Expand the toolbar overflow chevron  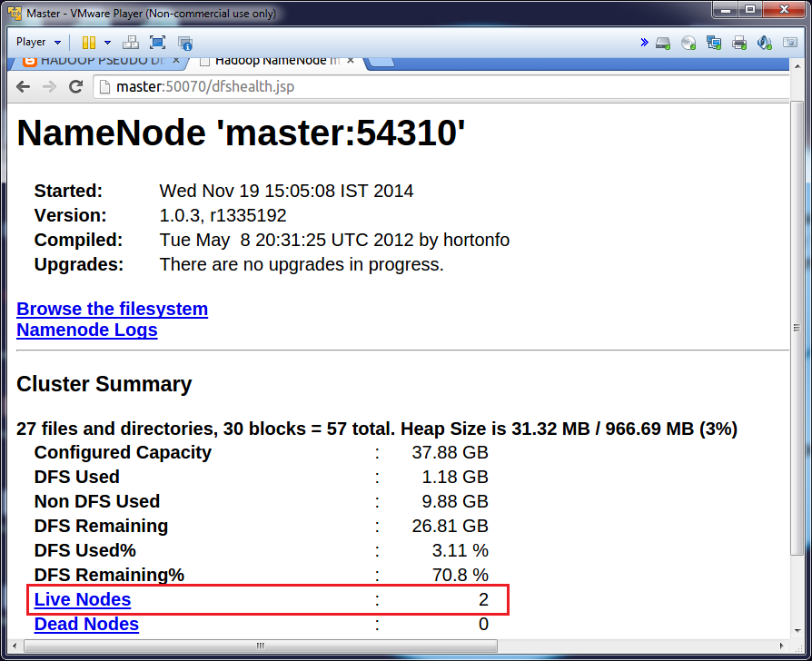pos(644,41)
